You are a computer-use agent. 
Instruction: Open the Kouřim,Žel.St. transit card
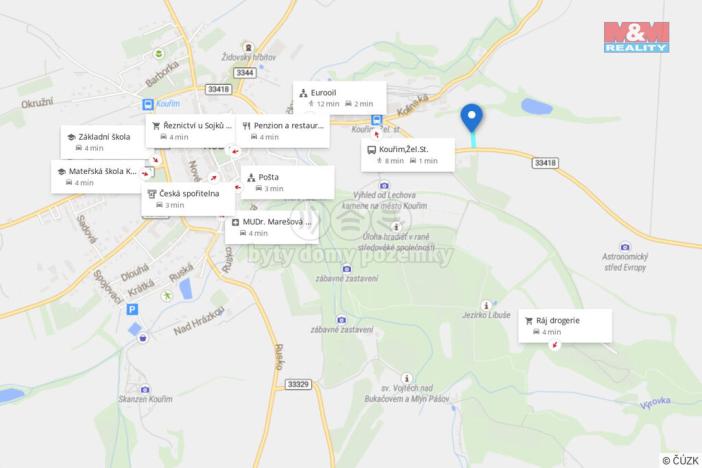pos(408,155)
